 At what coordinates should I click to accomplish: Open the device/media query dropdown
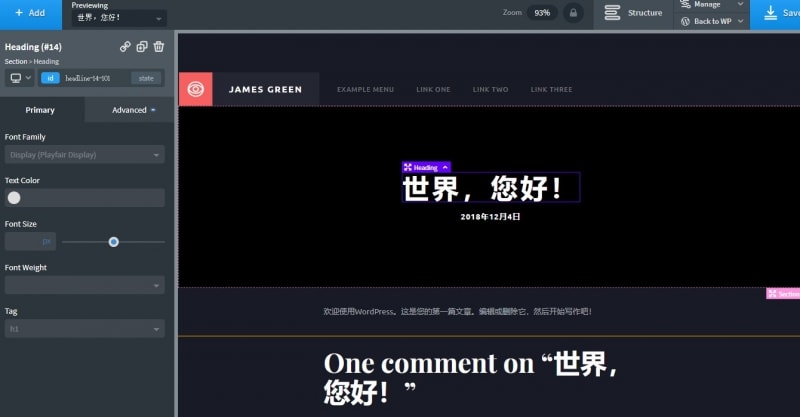19,78
